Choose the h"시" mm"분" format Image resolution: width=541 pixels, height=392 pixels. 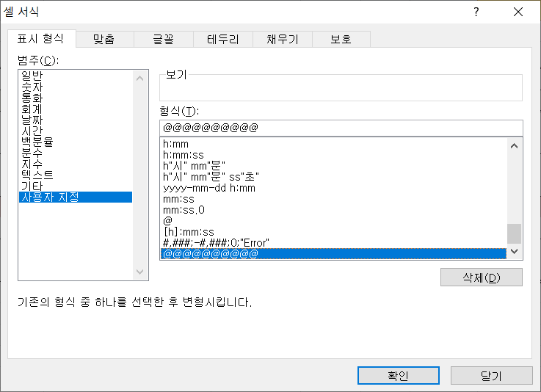[x=334, y=166]
